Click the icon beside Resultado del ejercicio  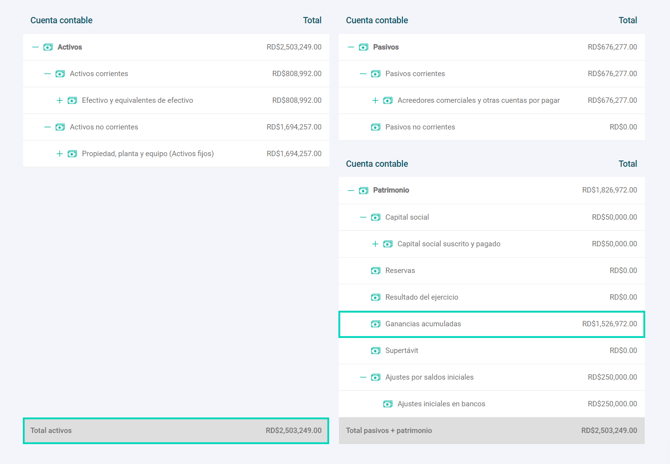[x=376, y=297]
